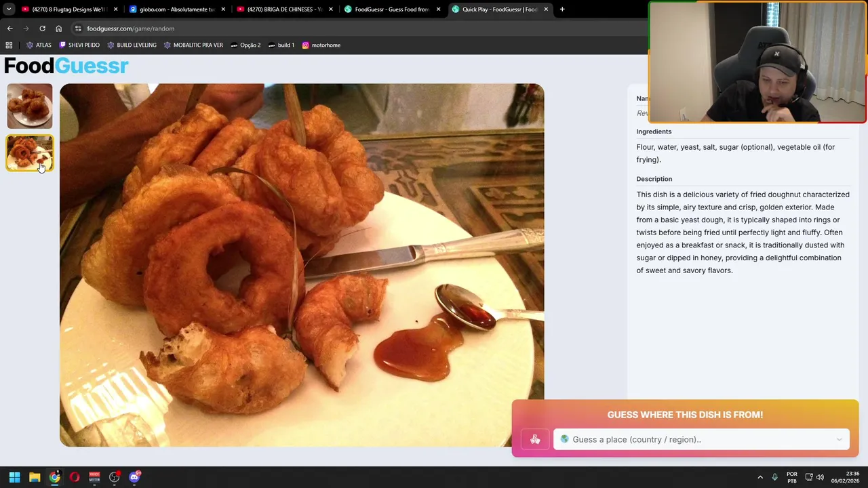Screen dimensions: 868x488
Task: Open the volume control in the system tray
Action: [820, 477]
